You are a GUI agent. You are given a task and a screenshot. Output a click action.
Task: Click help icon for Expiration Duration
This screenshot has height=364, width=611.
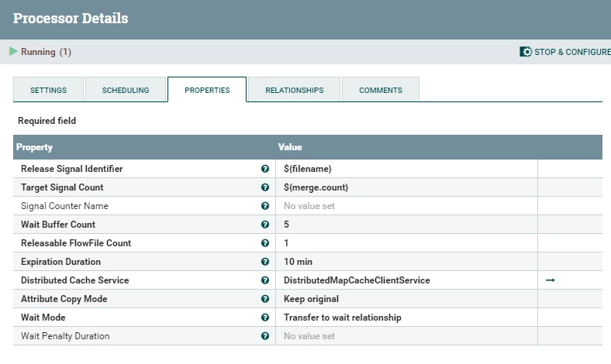coord(265,262)
